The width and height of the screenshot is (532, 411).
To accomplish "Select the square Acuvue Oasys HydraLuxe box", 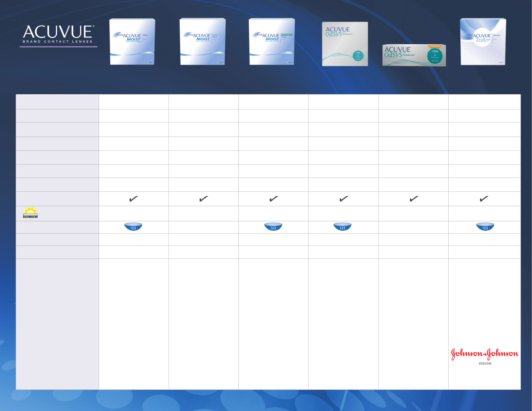I will point(345,44).
